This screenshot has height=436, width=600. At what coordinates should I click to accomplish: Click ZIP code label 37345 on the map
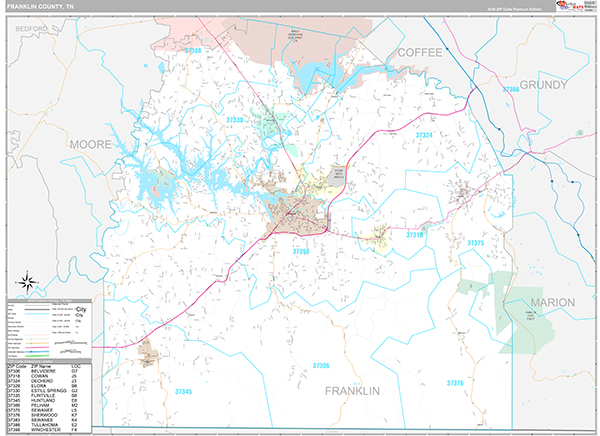(x=184, y=392)
